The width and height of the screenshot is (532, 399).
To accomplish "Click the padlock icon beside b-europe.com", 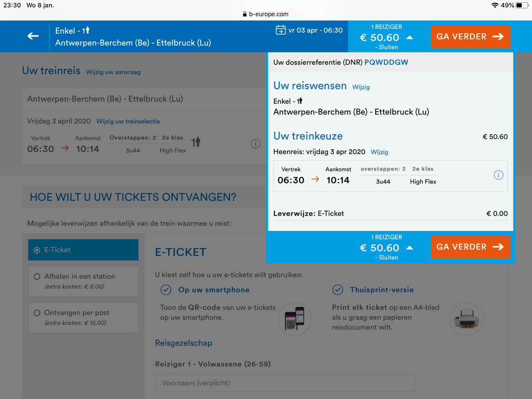I will point(245,14).
